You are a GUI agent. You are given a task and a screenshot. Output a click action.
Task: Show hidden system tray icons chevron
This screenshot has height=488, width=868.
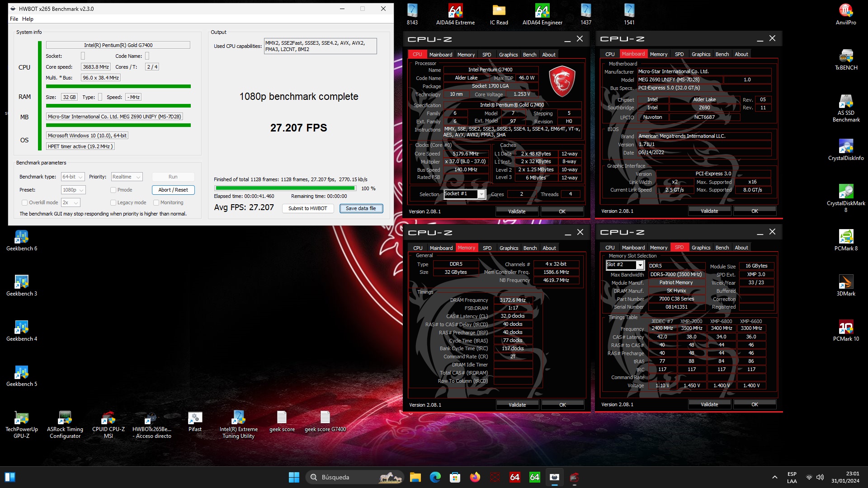coord(774,477)
